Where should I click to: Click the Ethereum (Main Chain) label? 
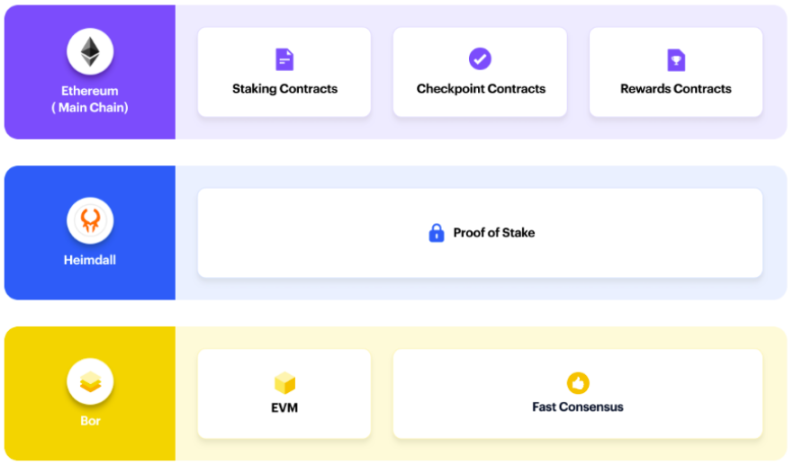point(90,99)
